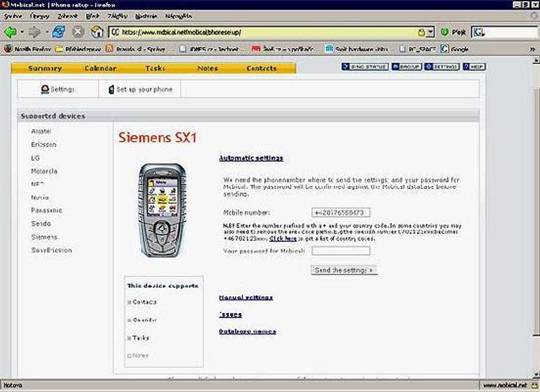Open the Firefox bookmark with the Firefox icon
Screen dimensions: 540x392
point(27,49)
